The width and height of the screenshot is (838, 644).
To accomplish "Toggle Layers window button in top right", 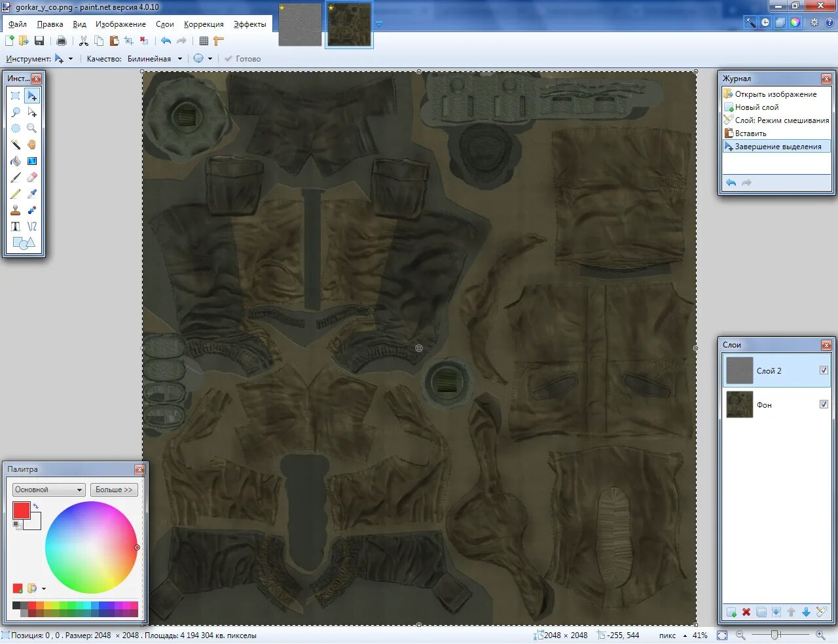I will (780, 22).
